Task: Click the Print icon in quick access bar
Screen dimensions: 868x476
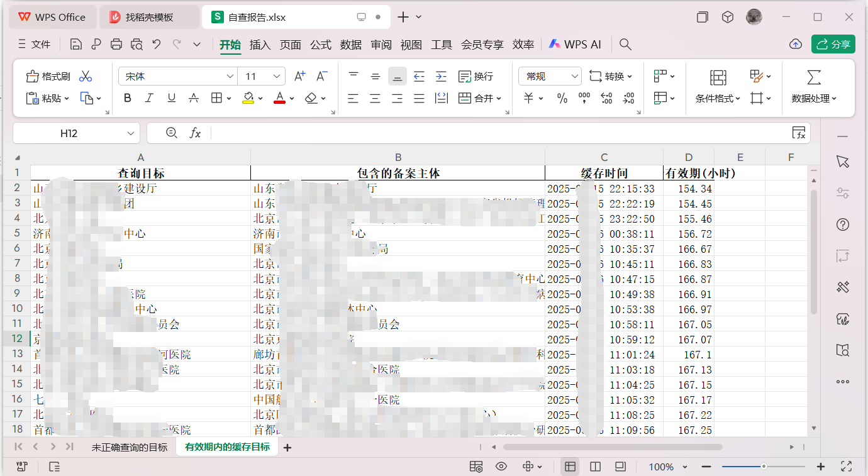Action: [x=116, y=44]
